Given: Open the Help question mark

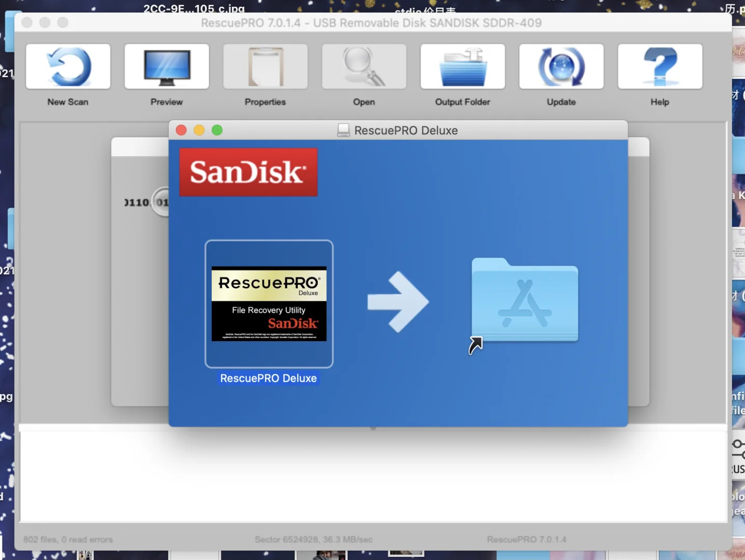Looking at the screenshot, I should [x=660, y=67].
